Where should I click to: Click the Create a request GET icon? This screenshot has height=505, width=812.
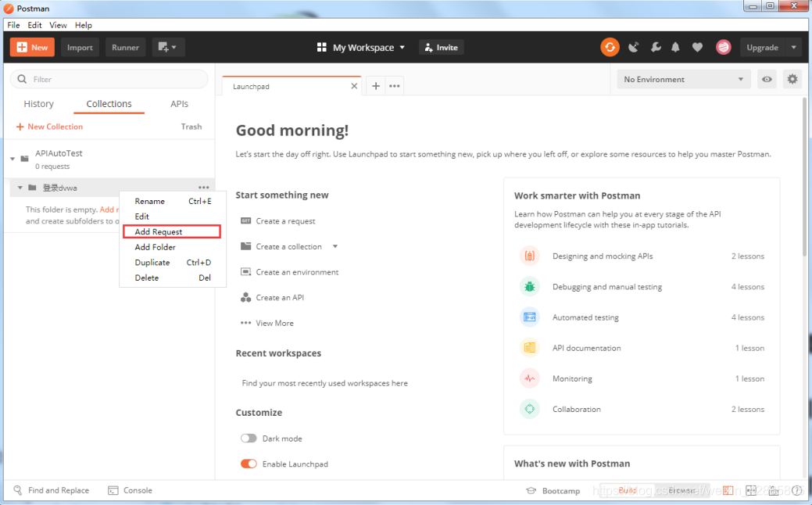[245, 220]
